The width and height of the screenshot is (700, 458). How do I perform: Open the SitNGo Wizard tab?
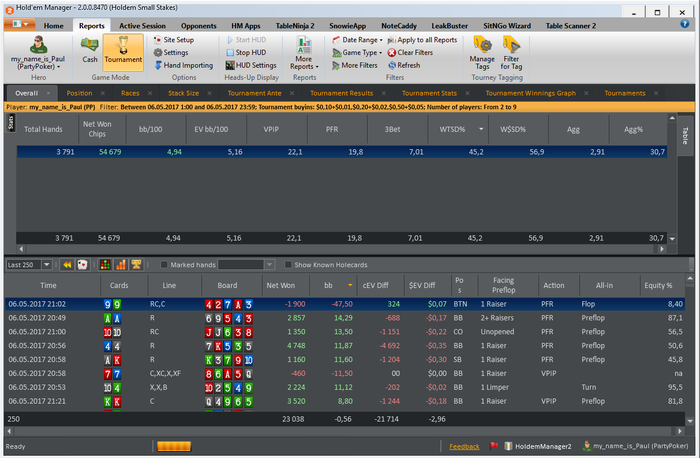point(507,26)
